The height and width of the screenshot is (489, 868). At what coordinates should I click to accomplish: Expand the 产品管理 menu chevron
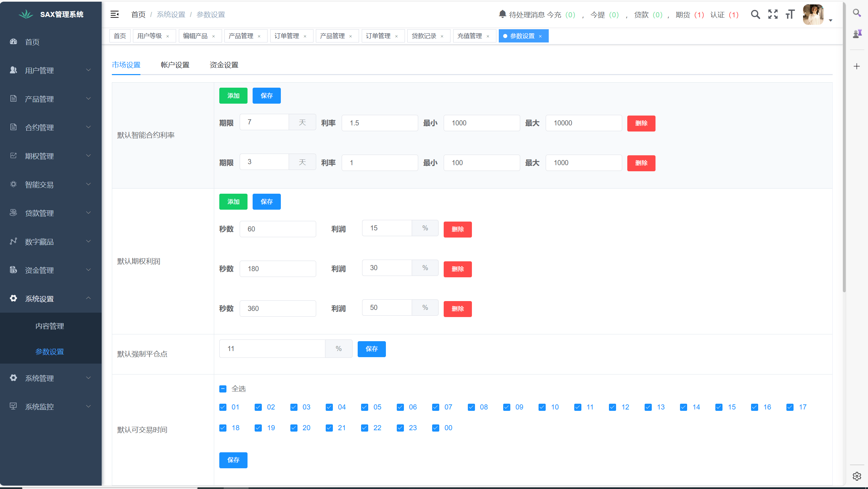click(x=88, y=99)
